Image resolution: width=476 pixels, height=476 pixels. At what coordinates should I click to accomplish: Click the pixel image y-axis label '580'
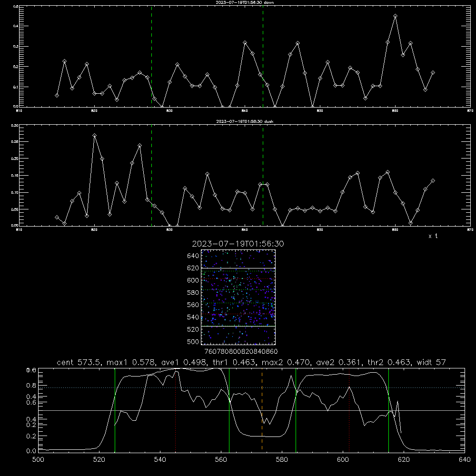tap(193, 293)
